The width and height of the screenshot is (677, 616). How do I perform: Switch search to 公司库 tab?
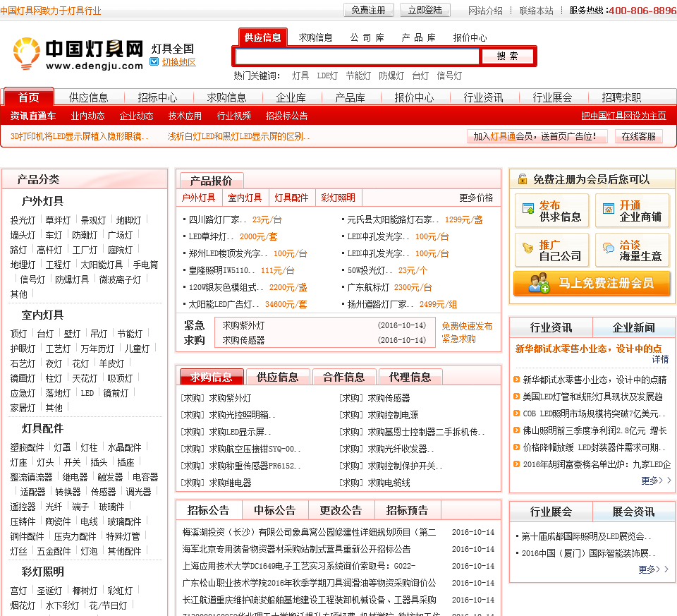[x=367, y=37]
